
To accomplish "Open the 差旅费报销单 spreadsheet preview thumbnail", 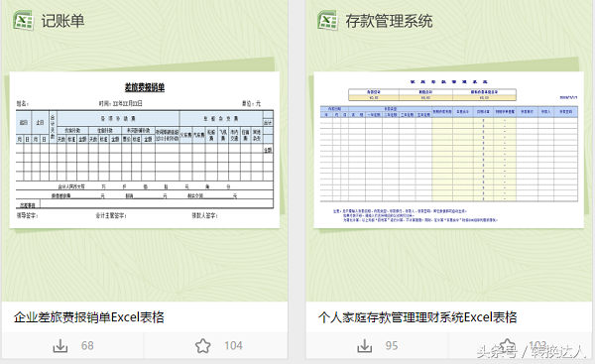I will tap(145, 150).
